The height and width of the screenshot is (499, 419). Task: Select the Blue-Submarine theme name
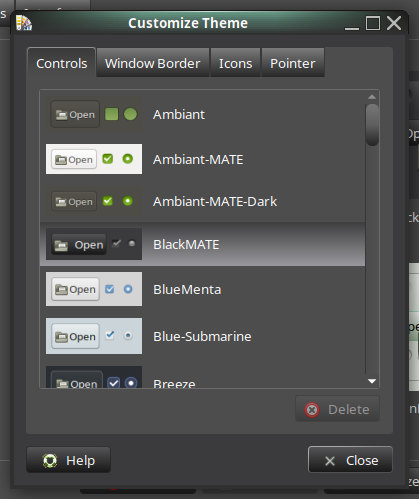point(202,336)
